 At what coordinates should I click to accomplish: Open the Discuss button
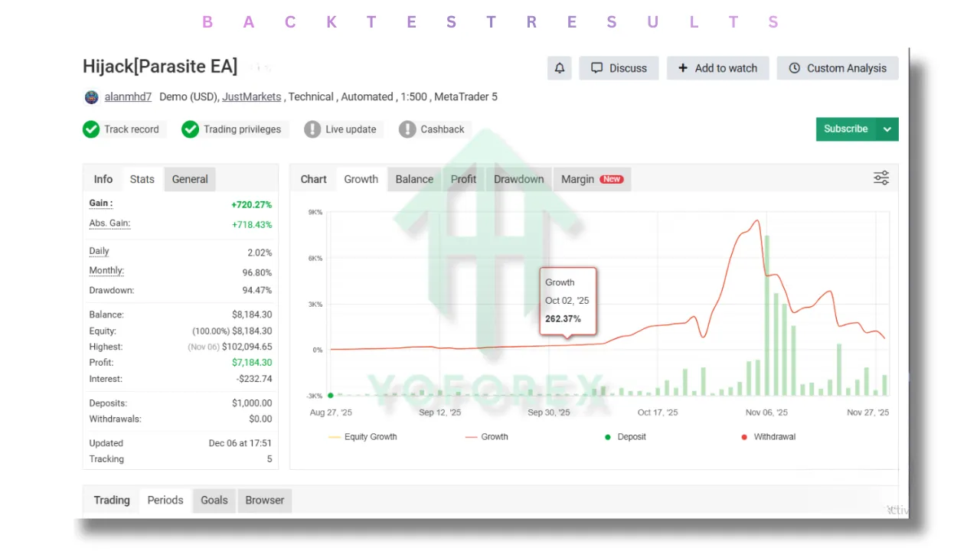click(619, 68)
